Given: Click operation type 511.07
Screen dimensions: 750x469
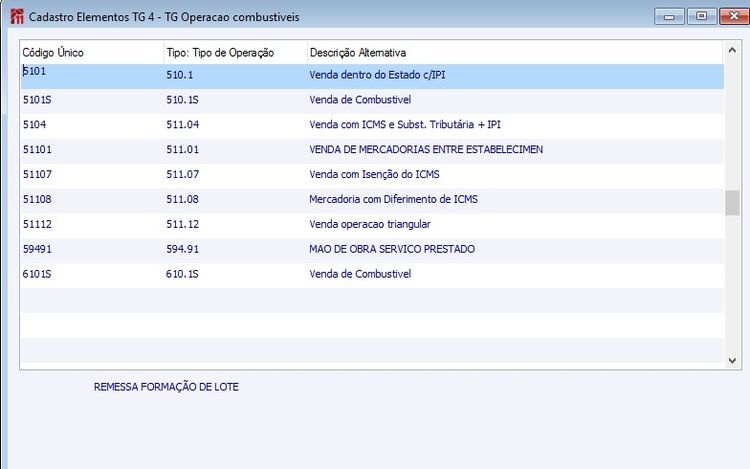Looking at the screenshot, I should tap(182, 175).
